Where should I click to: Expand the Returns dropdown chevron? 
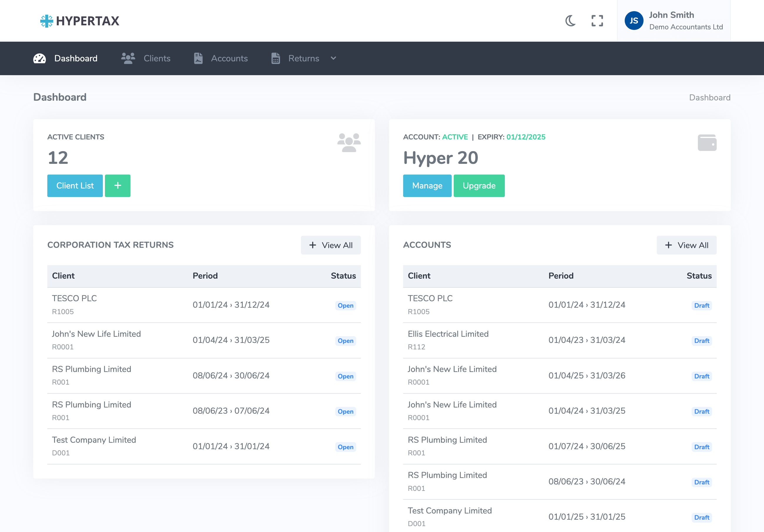tap(334, 58)
